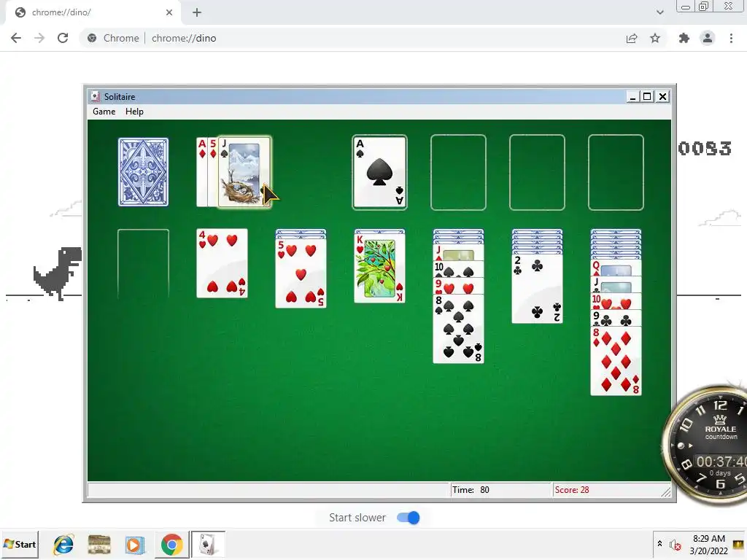Open the Game menu in Solitaire

[104, 112]
